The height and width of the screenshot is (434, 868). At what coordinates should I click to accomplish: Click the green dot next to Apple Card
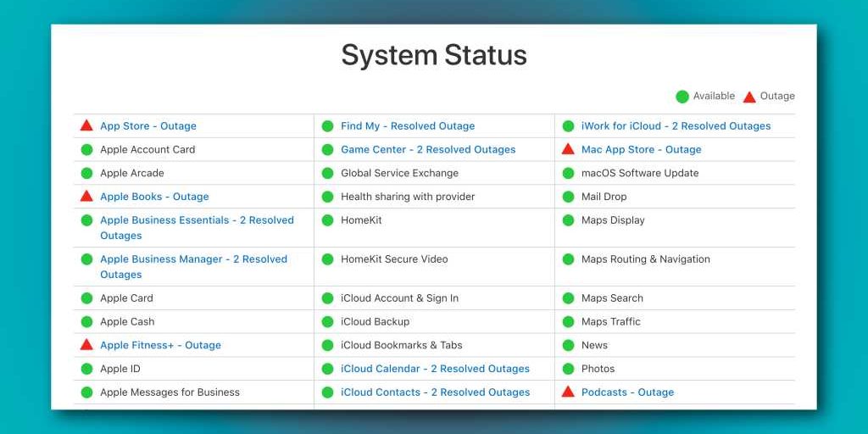pyautogui.click(x=86, y=298)
